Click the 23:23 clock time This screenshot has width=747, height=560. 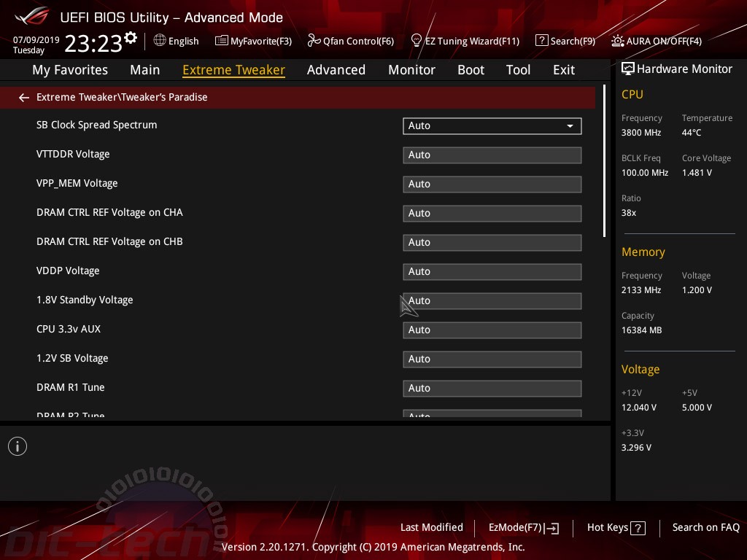click(93, 43)
